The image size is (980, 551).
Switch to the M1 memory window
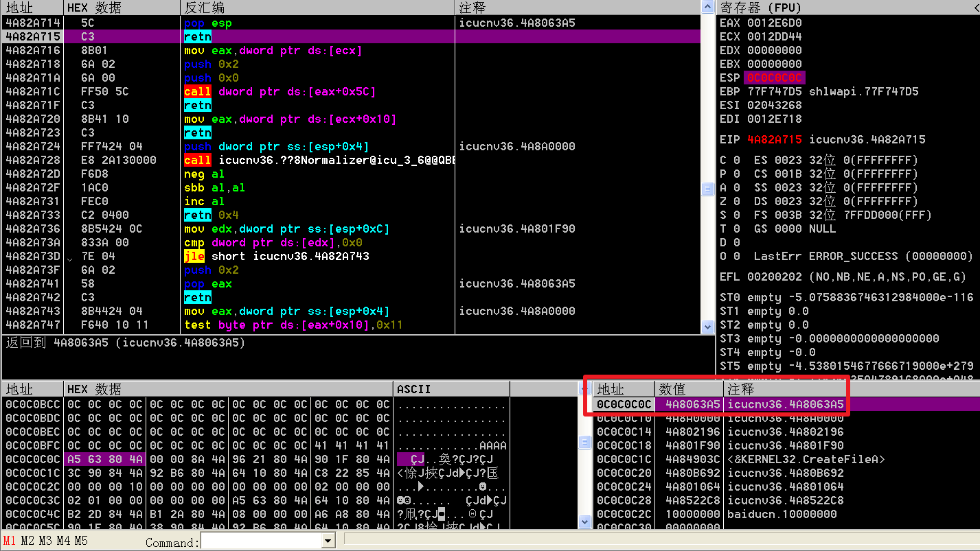pyautogui.click(x=10, y=541)
